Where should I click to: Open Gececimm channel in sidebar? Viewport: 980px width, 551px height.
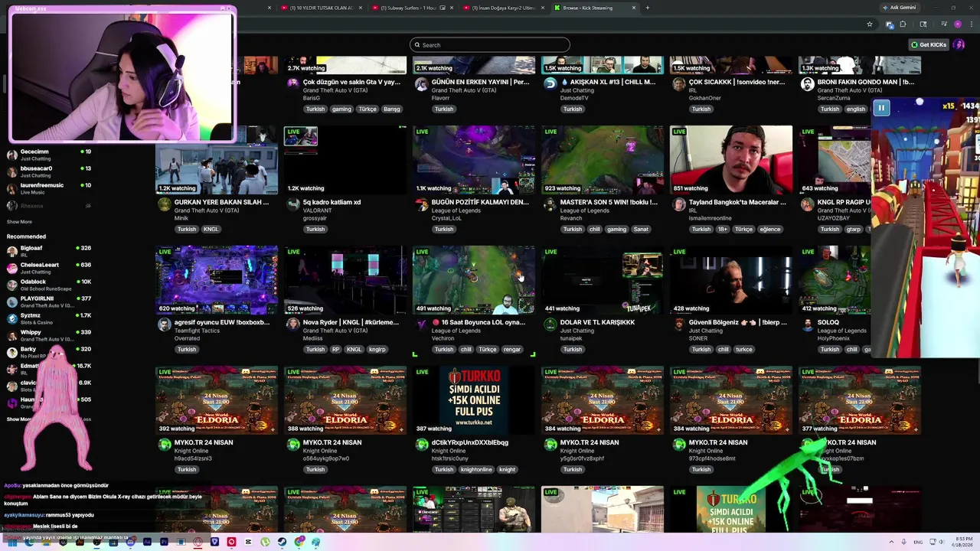click(49, 155)
